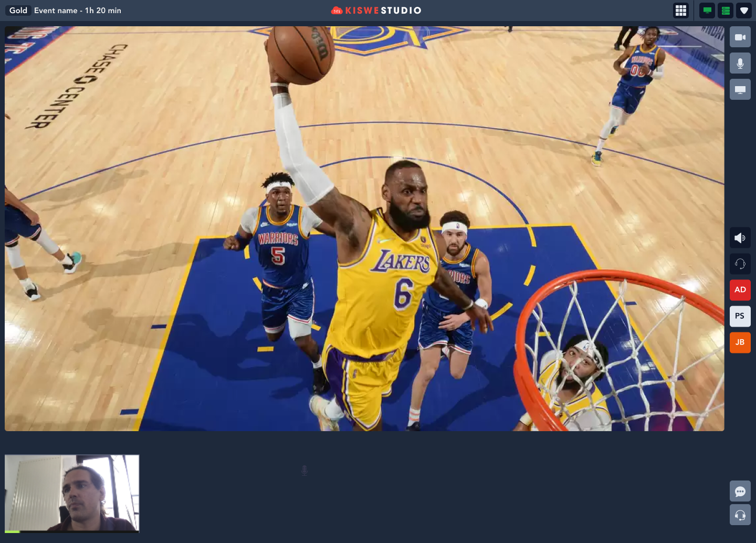The width and height of the screenshot is (756, 543).
Task: Select the AD participant badge
Action: [x=740, y=290]
